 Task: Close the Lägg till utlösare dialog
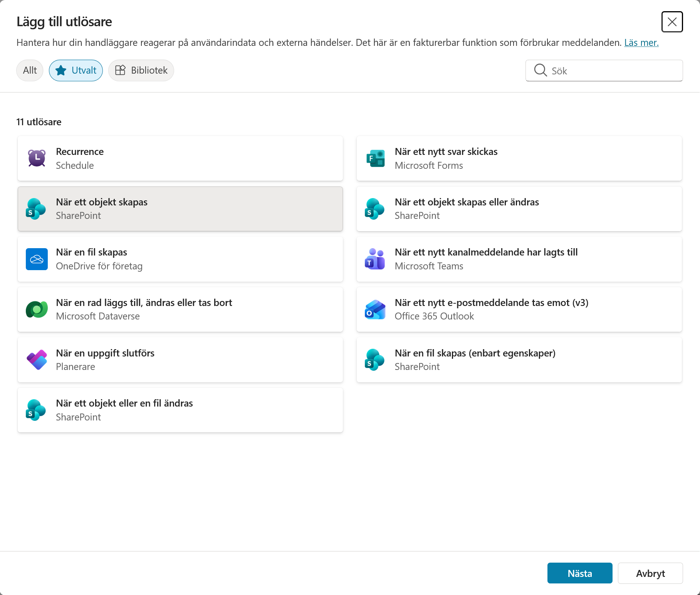[x=672, y=22]
